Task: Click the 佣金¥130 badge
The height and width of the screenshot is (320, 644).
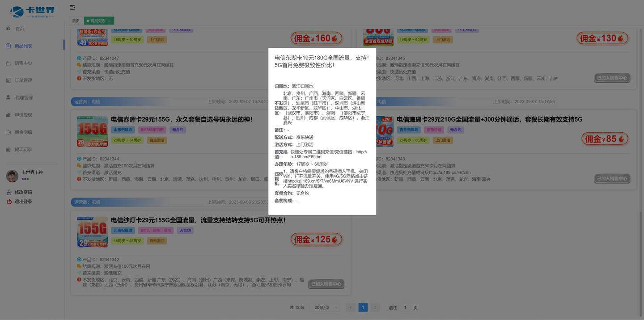Action: 602,38
